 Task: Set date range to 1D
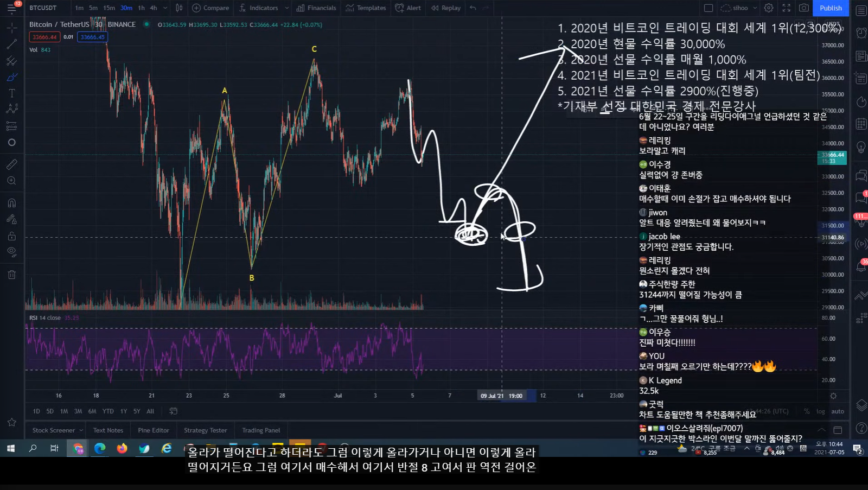point(36,411)
